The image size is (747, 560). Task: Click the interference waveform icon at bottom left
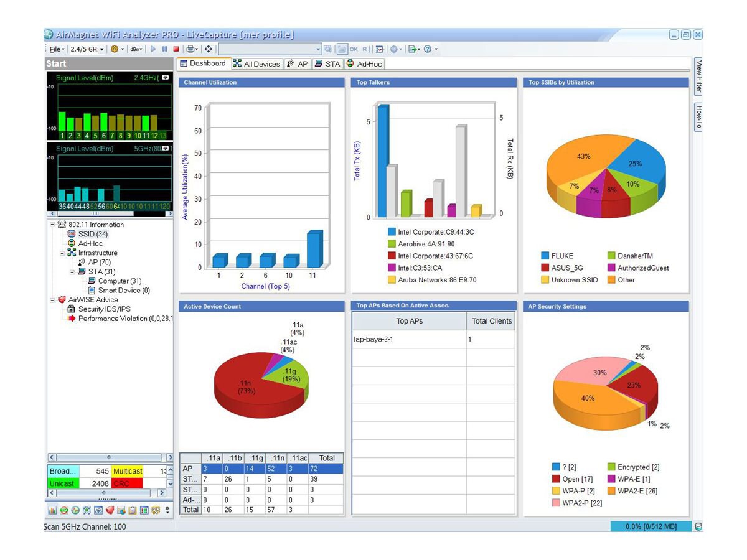(x=75, y=510)
